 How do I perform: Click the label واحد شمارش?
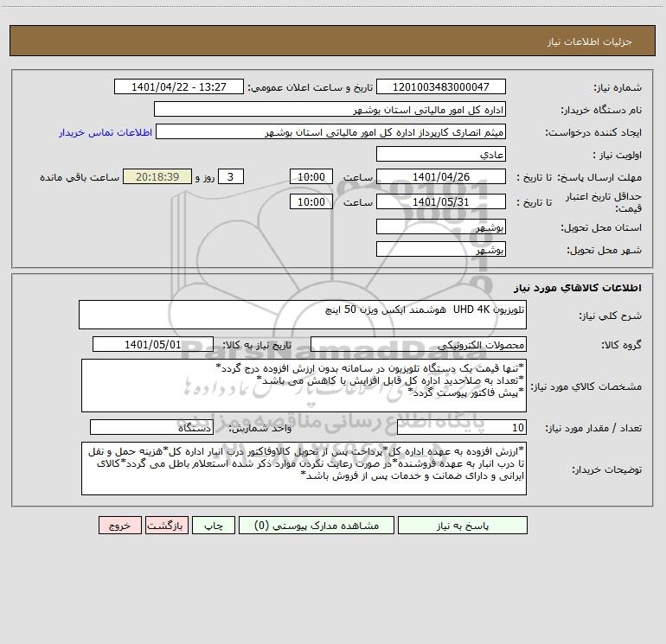(260, 429)
